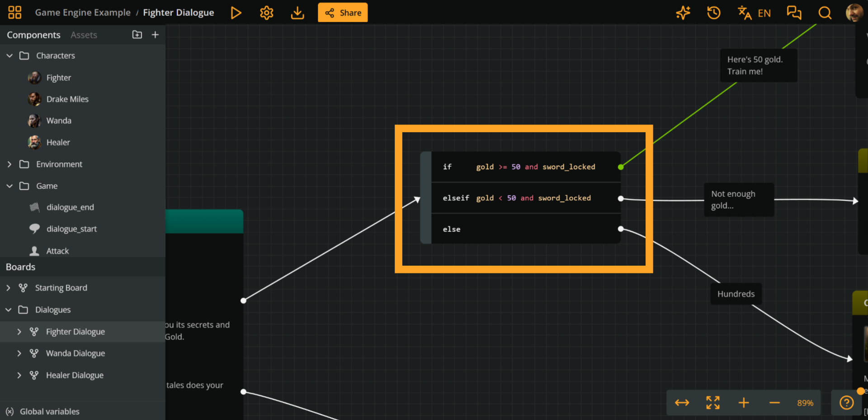Click the new folder icon in Components

pos(137,35)
